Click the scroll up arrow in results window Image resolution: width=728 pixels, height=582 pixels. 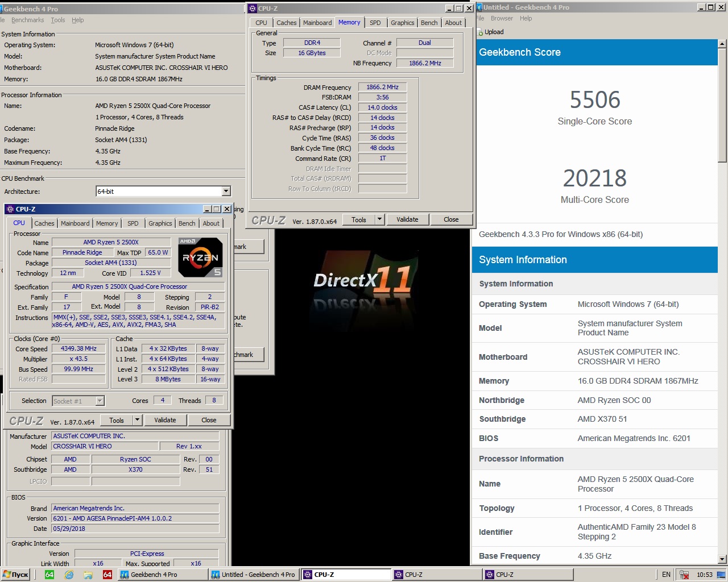click(722, 44)
